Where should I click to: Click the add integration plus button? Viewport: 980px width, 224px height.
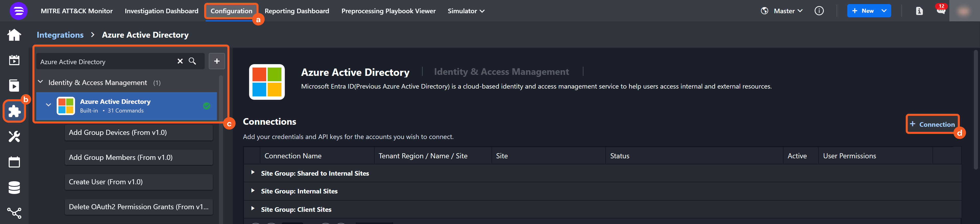217,61
